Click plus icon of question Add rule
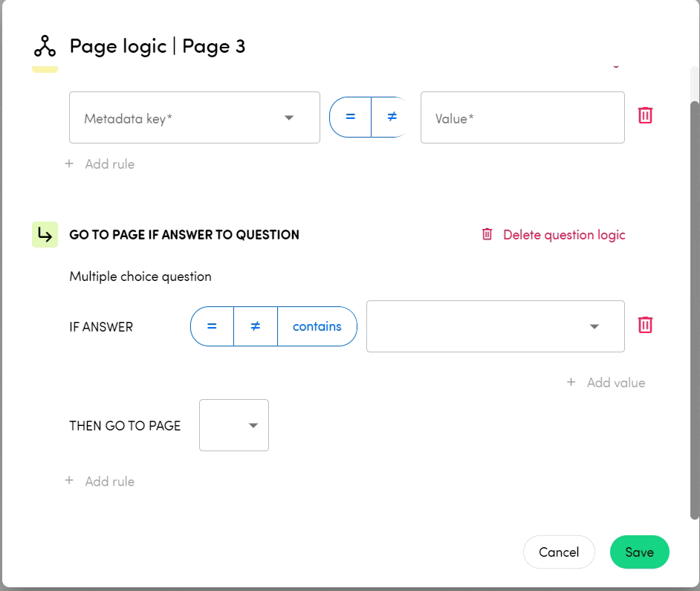The height and width of the screenshot is (591, 700). coord(69,481)
